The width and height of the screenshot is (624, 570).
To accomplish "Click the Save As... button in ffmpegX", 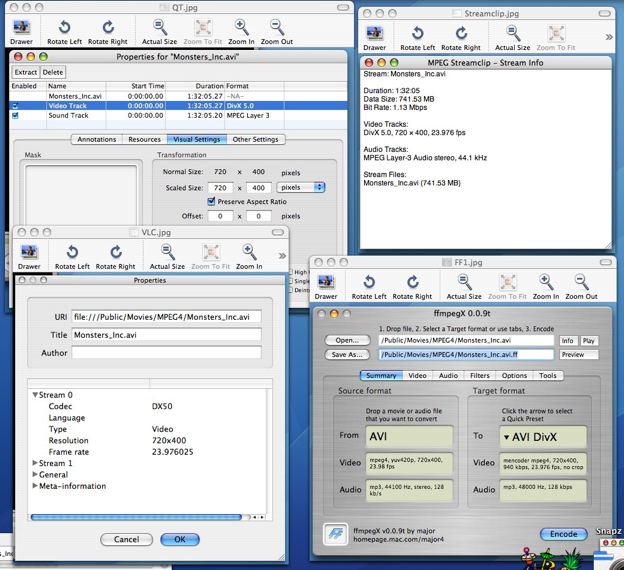I will (347, 355).
